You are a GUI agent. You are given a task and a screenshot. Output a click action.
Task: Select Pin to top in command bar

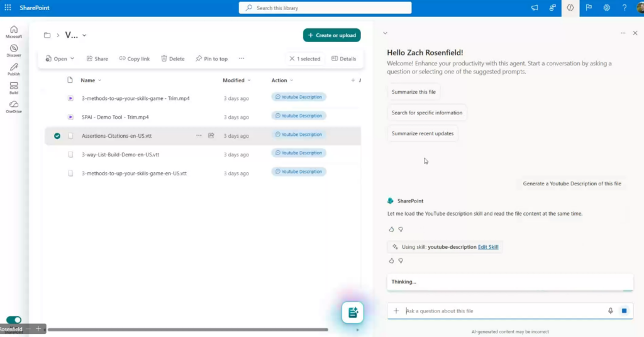(211, 59)
